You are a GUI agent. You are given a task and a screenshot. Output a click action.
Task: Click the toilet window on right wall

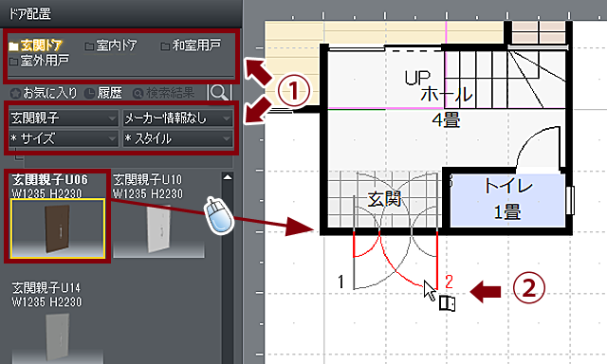(x=570, y=200)
